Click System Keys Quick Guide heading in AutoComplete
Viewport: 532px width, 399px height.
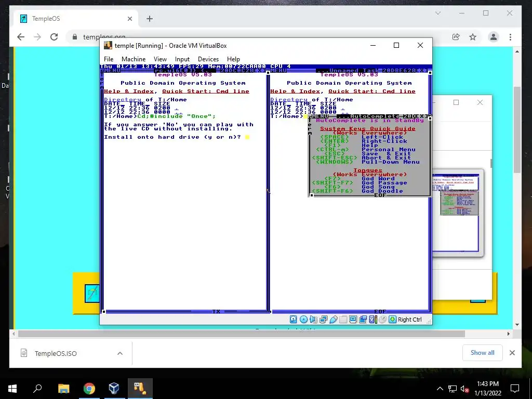tap(368, 129)
